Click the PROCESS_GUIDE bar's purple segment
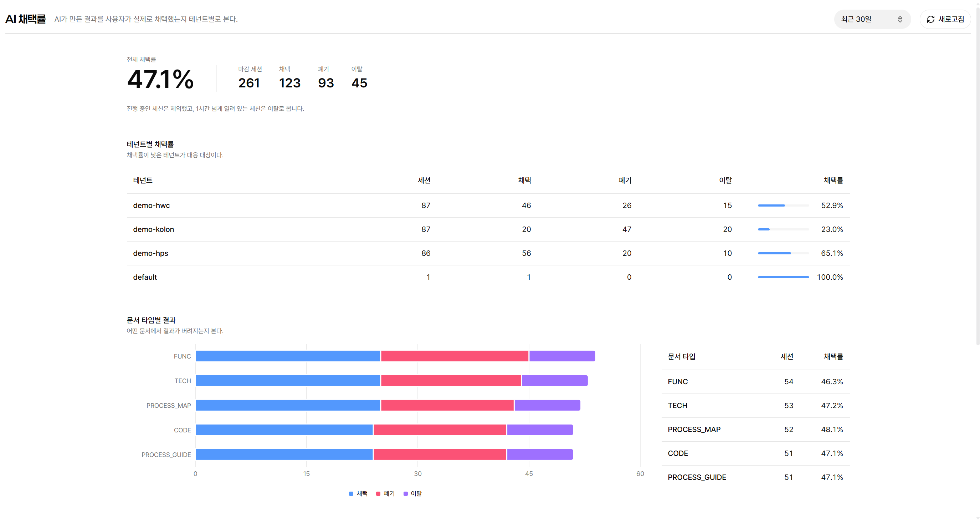 (540, 455)
